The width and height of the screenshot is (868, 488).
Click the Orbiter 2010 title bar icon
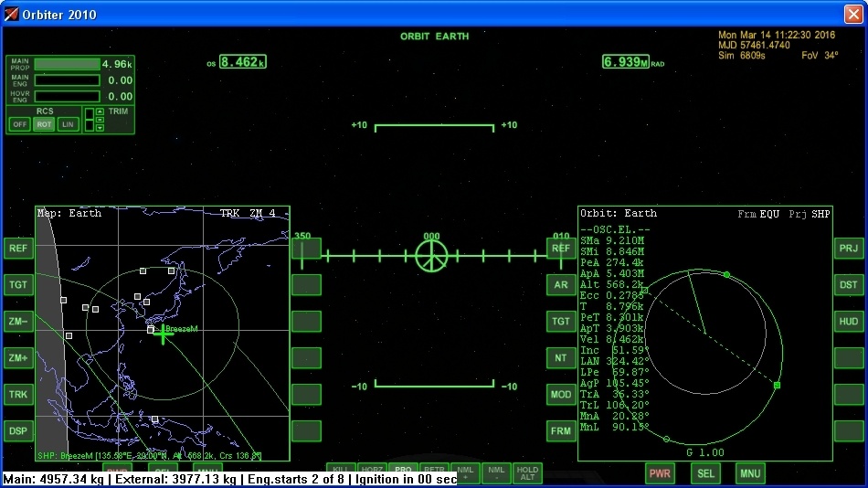[11, 14]
